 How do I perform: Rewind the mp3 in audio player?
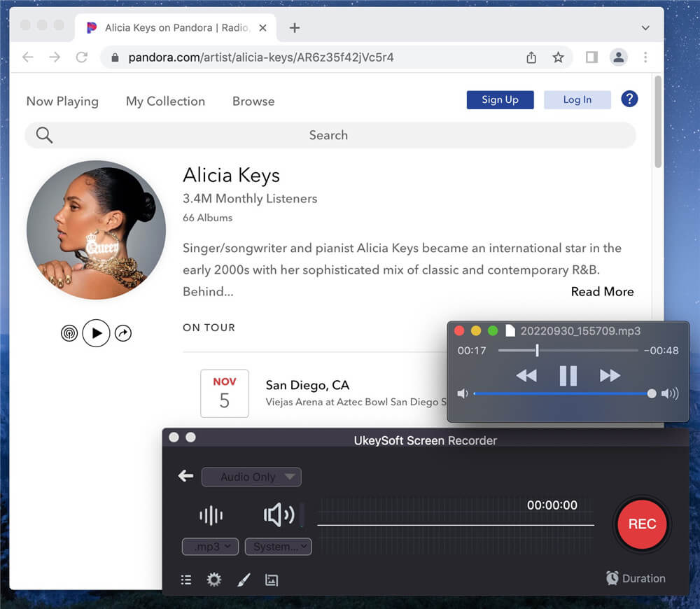[526, 375]
